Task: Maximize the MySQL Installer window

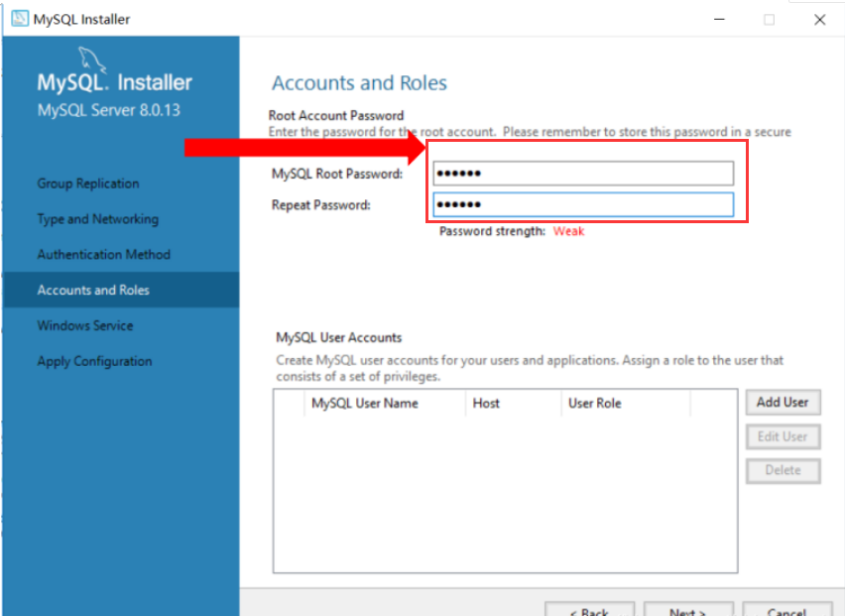Action: [x=770, y=20]
